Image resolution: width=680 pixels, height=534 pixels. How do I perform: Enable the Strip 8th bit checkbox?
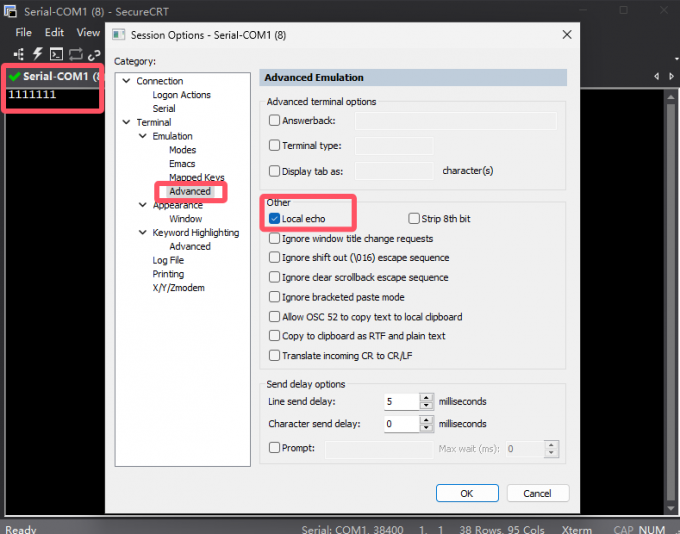414,219
